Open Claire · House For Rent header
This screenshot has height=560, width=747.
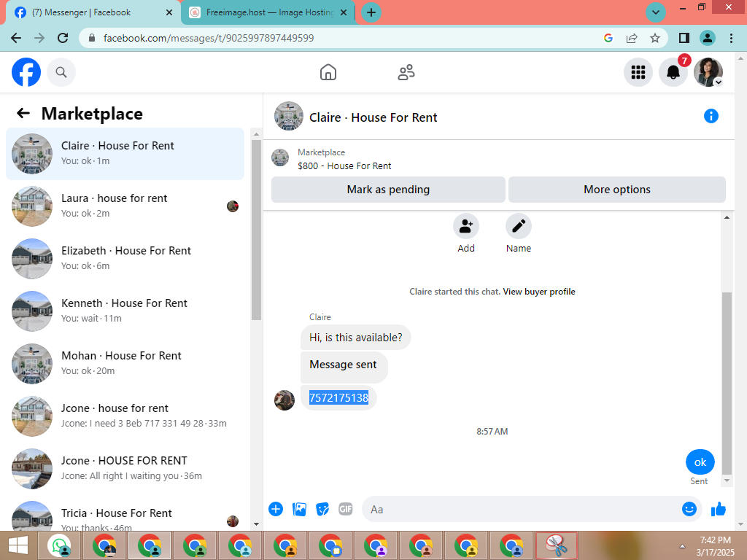pos(373,117)
